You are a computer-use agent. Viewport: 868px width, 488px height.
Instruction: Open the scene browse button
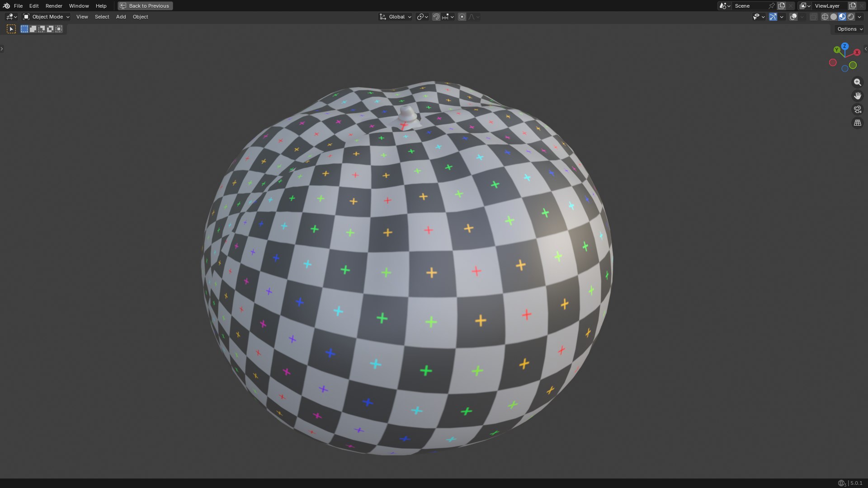[725, 6]
